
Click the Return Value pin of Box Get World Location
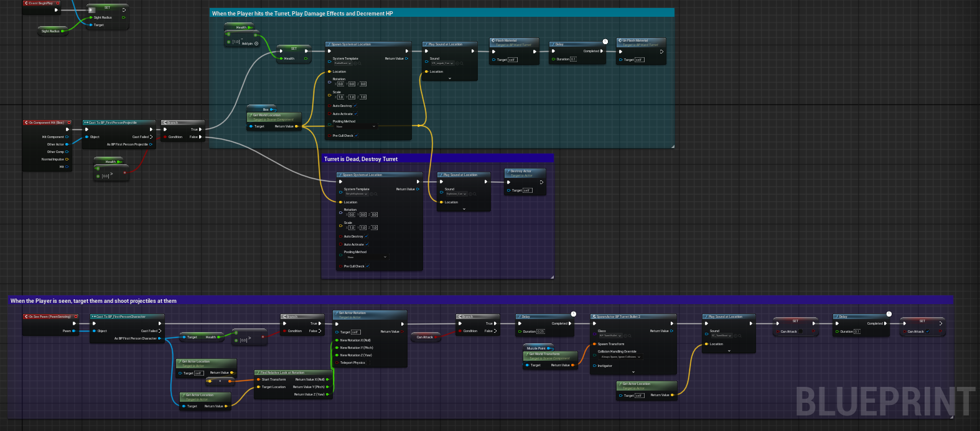[x=297, y=126]
